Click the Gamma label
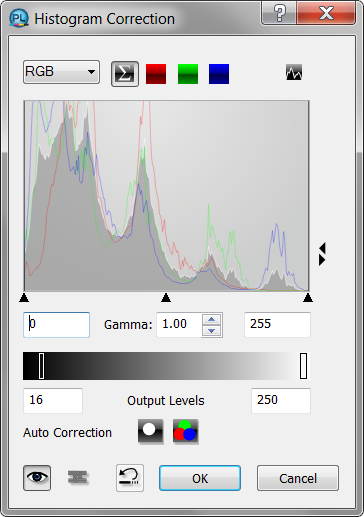 tap(128, 325)
